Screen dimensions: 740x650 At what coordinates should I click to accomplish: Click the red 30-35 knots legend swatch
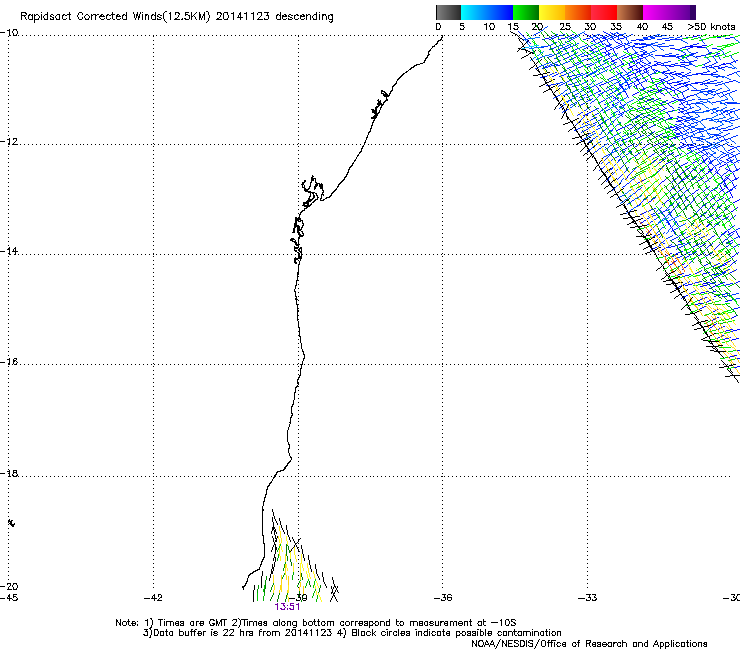point(604,12)
